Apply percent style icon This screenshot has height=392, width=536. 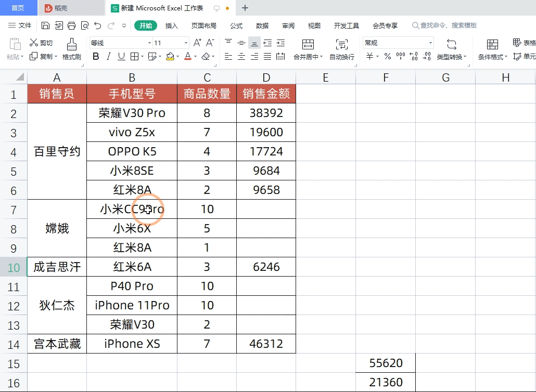coord(388,56)
